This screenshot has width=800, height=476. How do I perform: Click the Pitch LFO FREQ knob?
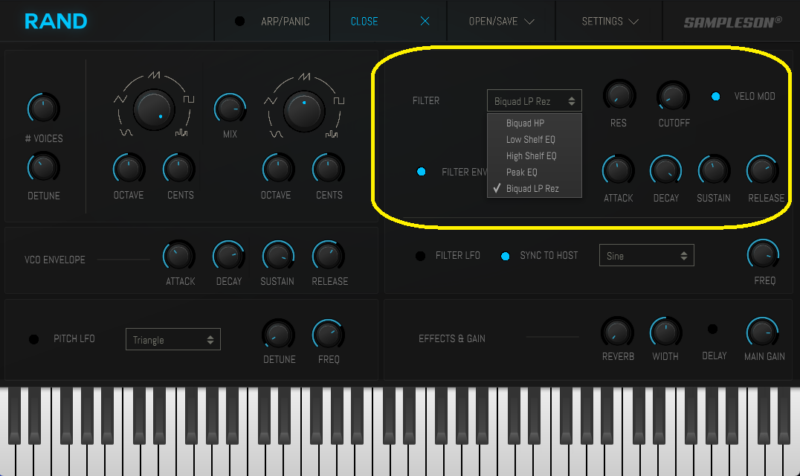coord(328,334)
